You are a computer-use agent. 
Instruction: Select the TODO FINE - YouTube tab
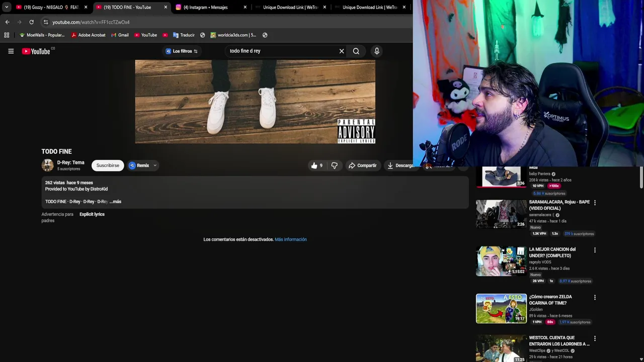[x=132, y=8]
